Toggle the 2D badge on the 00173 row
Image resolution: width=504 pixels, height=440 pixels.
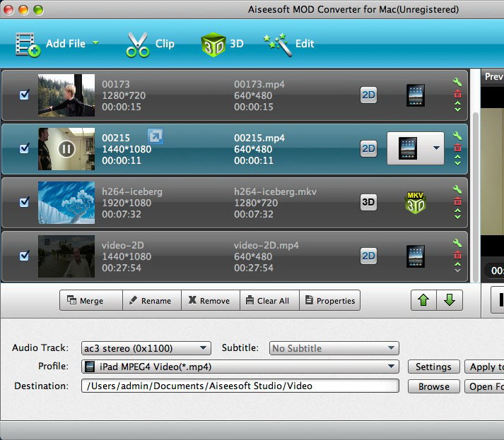pyautogui.click(x=368, y=95)
